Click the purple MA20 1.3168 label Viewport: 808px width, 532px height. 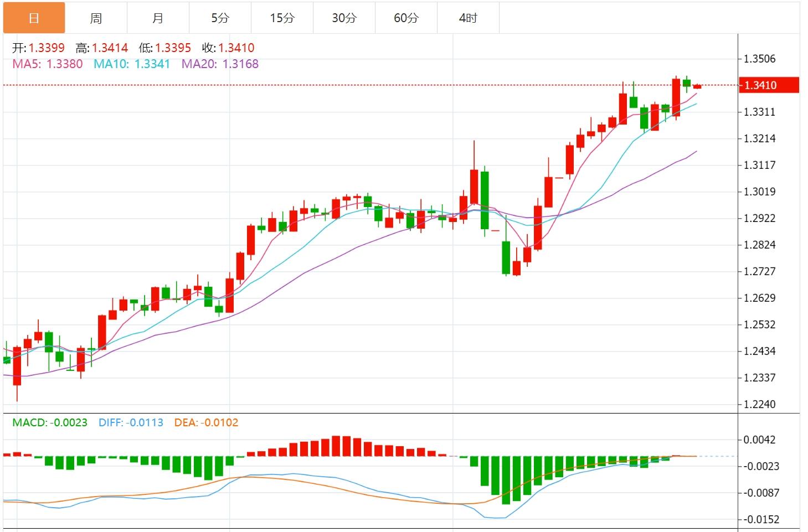(220, 64)
